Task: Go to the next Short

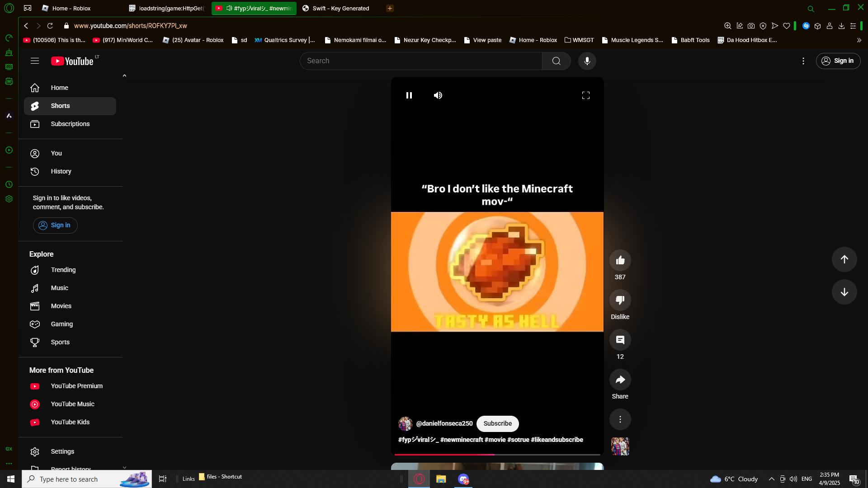Action: (844, 292)
